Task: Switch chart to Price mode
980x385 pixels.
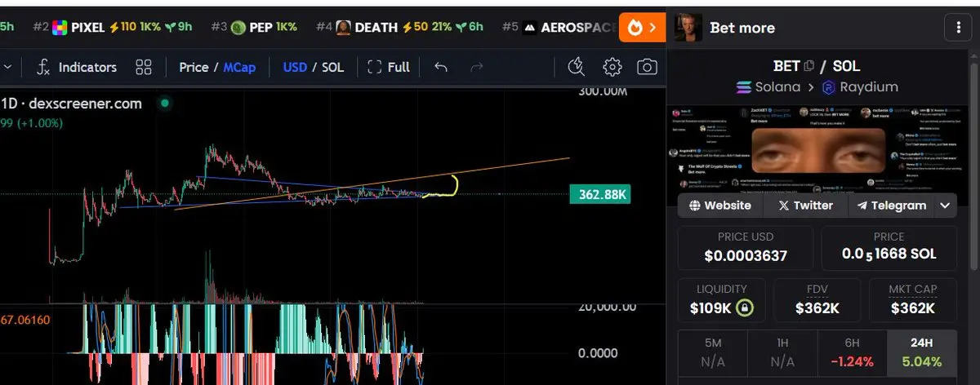Action: [x=194, y=67]
